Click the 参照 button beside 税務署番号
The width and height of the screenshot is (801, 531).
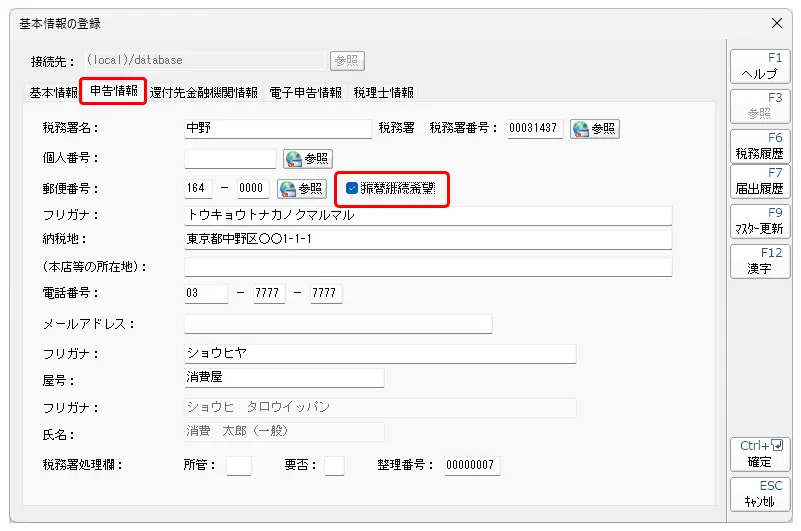[x=594, y=129]
